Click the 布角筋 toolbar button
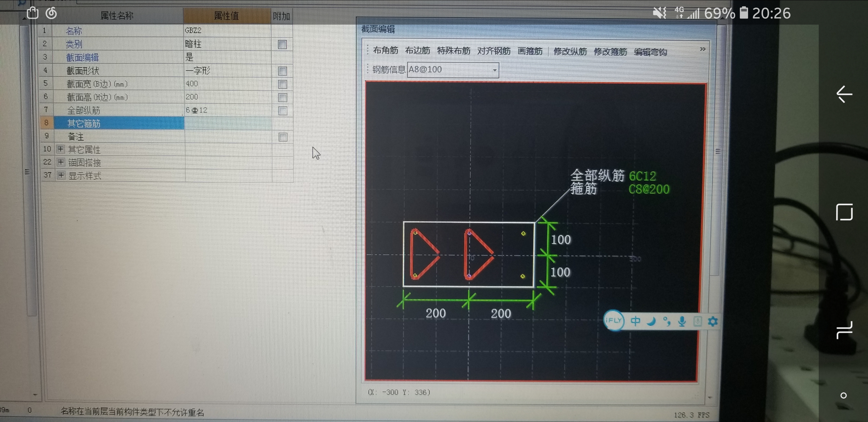Image resolution: width=868 pixels, height=422 pixels. click(x=386, y=50)
